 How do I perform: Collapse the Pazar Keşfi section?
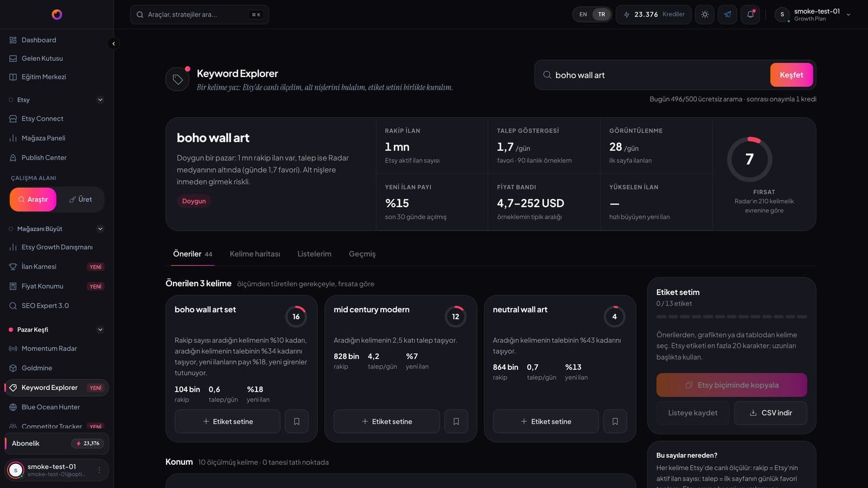tap(100, 330)
